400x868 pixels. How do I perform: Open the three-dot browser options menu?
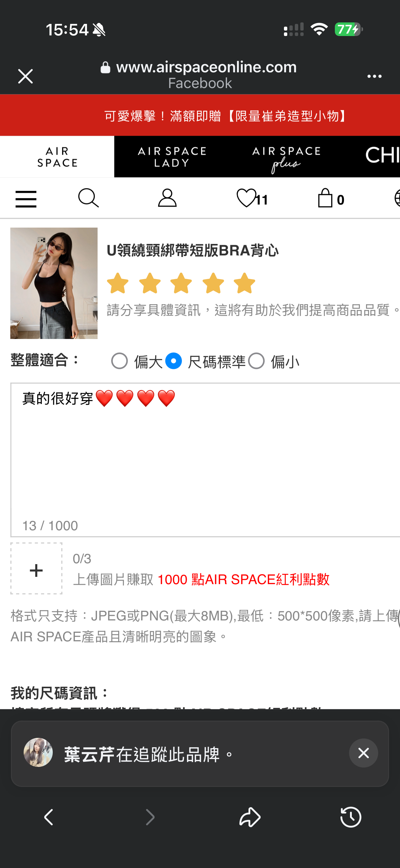pos(374,77)
